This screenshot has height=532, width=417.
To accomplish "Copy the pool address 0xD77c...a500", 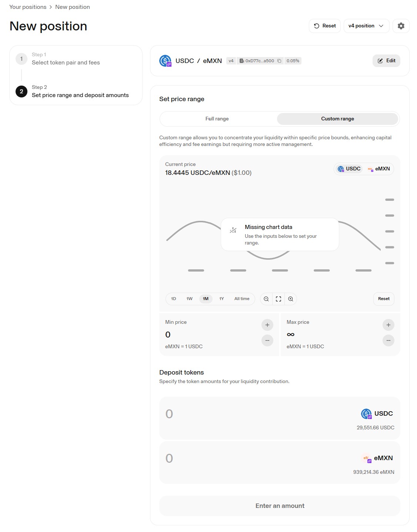I will pos(279,61).
